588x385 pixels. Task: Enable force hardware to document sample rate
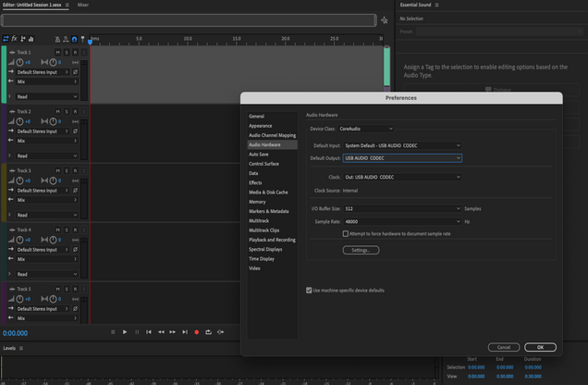(346, 234)
